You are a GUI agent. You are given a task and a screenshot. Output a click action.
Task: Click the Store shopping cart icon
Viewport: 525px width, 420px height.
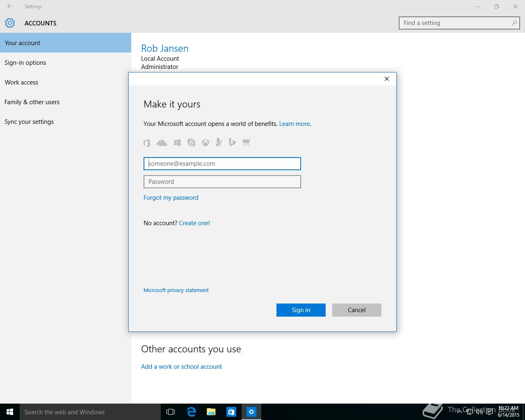pos(246,142)
